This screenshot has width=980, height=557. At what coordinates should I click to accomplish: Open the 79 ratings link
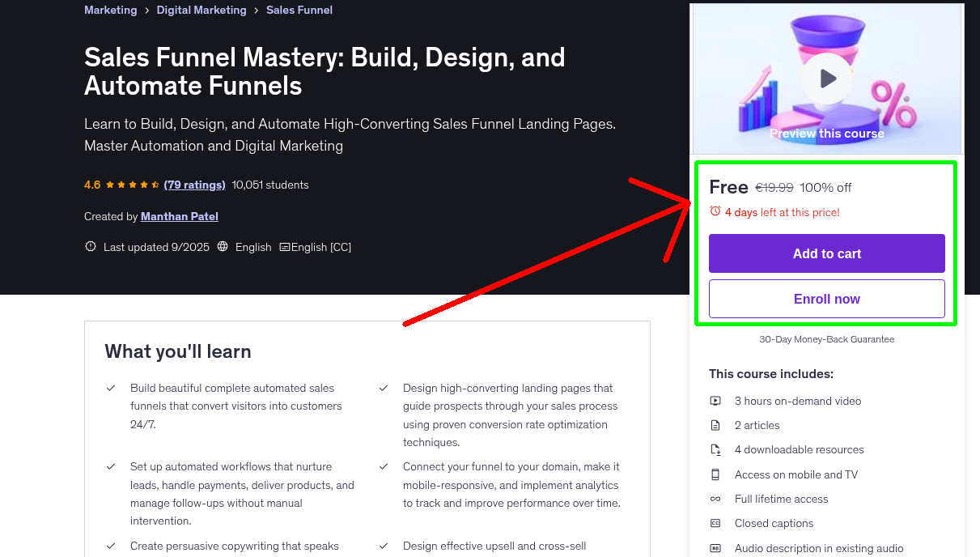pos(194,185)
